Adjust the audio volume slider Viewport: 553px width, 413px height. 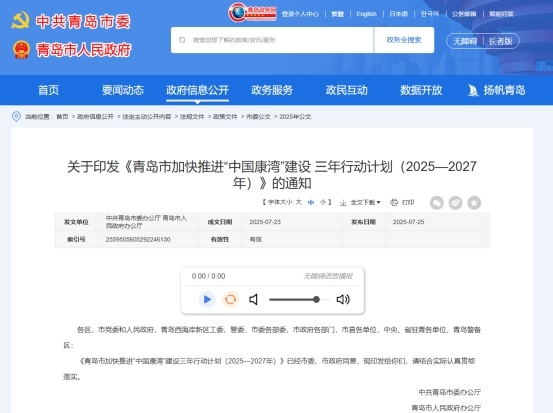300,299
